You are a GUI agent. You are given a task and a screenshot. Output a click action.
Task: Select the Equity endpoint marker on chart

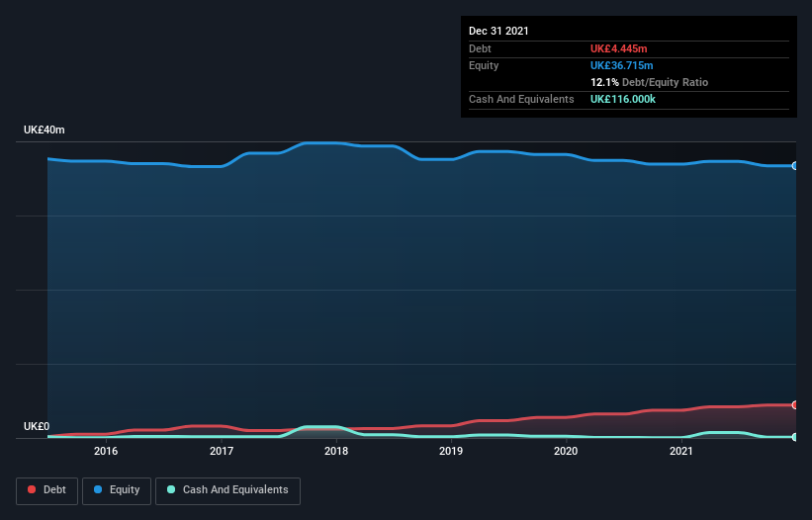[795, 166]
